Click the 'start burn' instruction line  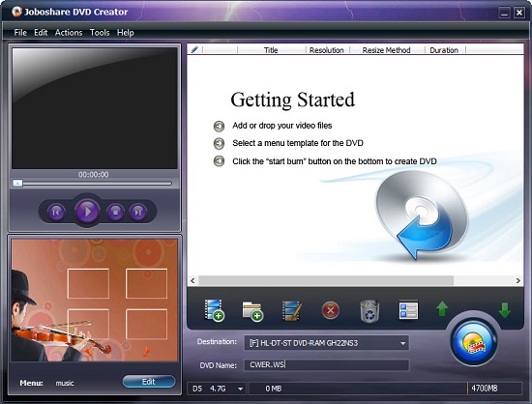[x=335, y=161]
